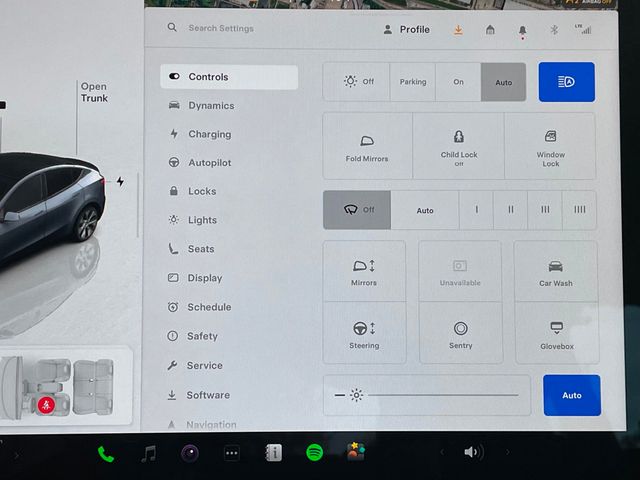The width and height of the screenshot is (640, 480).
Task: Toggle Window Lock
Action: (x=550, y=146)
